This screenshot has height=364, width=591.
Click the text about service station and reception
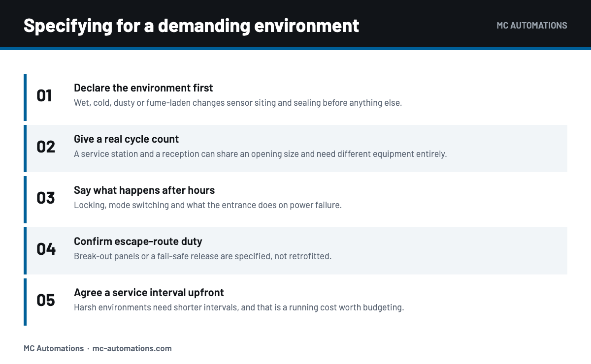click(260, 154)
